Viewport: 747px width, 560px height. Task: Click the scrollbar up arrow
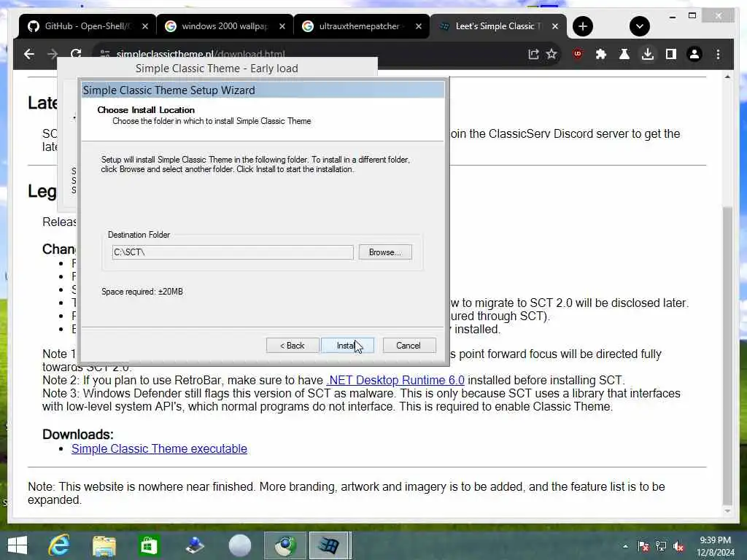tap(727, 77)
